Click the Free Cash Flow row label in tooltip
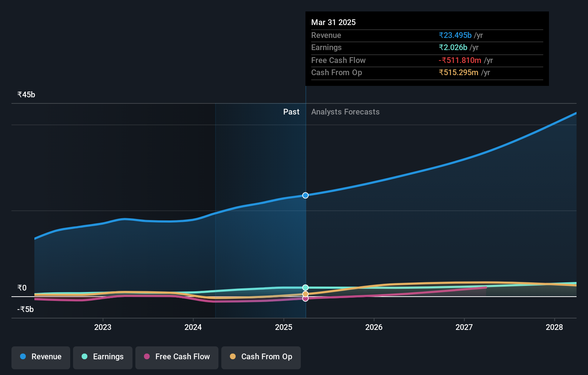This screenshot has width=588, height=375. click(x=338, y=60)
